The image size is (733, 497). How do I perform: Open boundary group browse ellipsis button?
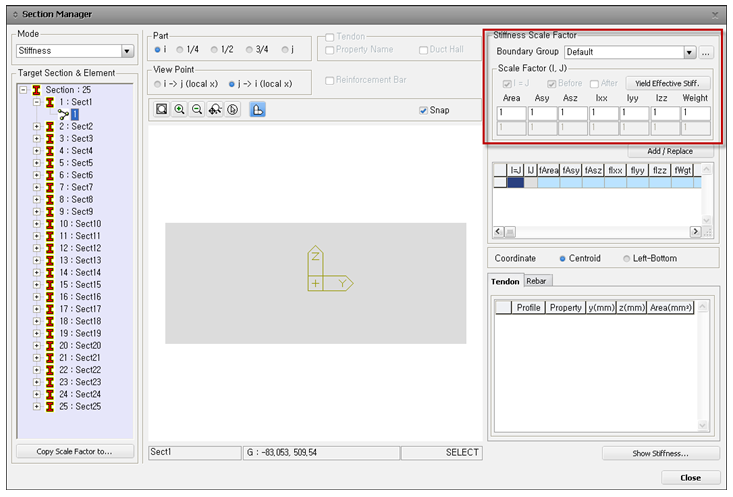706,52
